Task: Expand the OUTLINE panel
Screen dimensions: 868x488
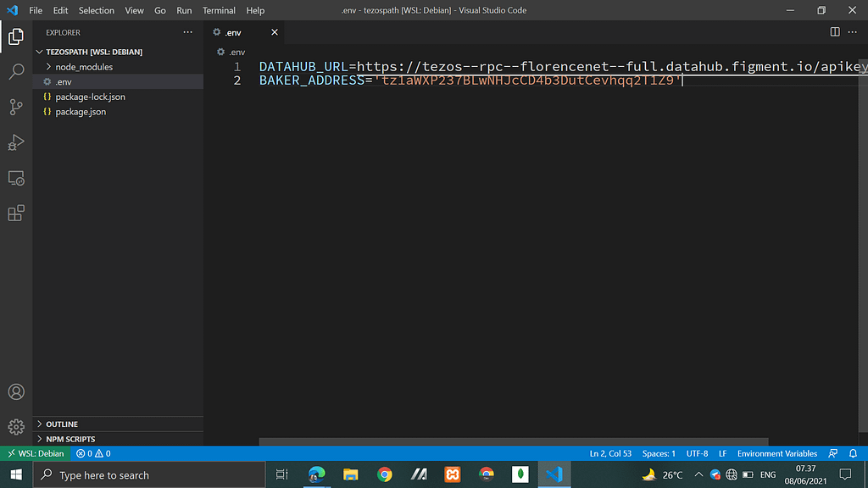Action: coord(118,424)
